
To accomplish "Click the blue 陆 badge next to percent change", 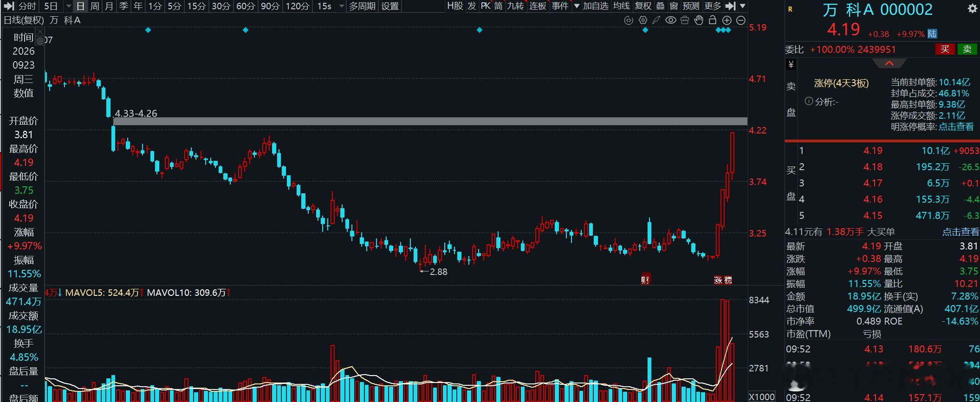I will [932, 34].
